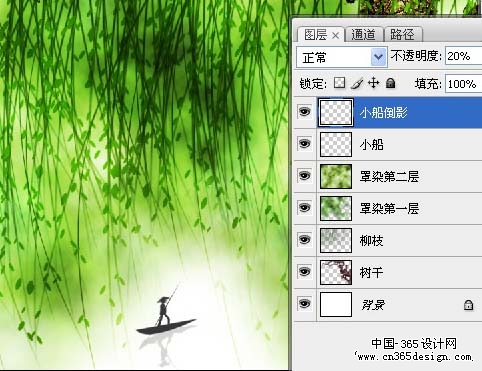Click the 填充 fill field showing 100%
The width and height of the screenshot is (482, 371).
tap(463, 84)
